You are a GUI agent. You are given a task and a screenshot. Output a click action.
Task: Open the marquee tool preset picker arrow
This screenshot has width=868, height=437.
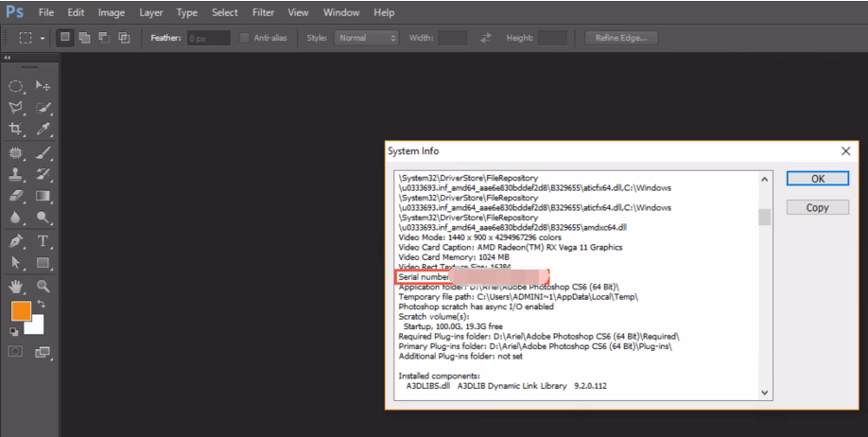coord(43,38)
